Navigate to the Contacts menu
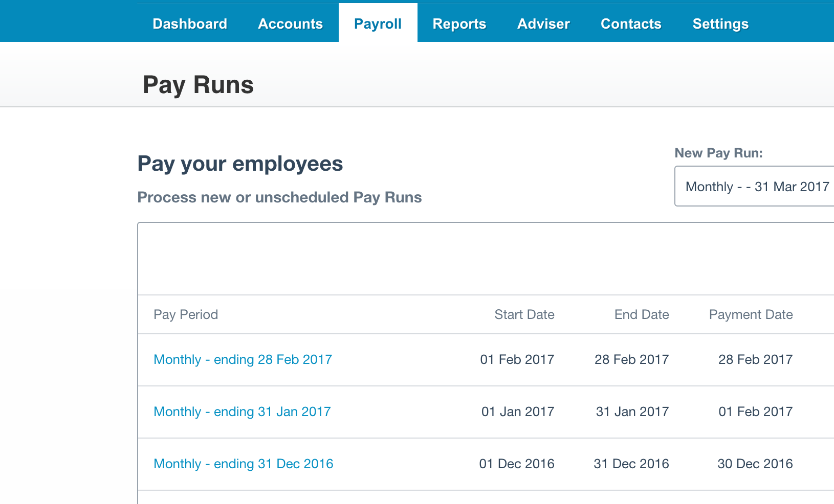834x504 pixels. coord(631,24)
